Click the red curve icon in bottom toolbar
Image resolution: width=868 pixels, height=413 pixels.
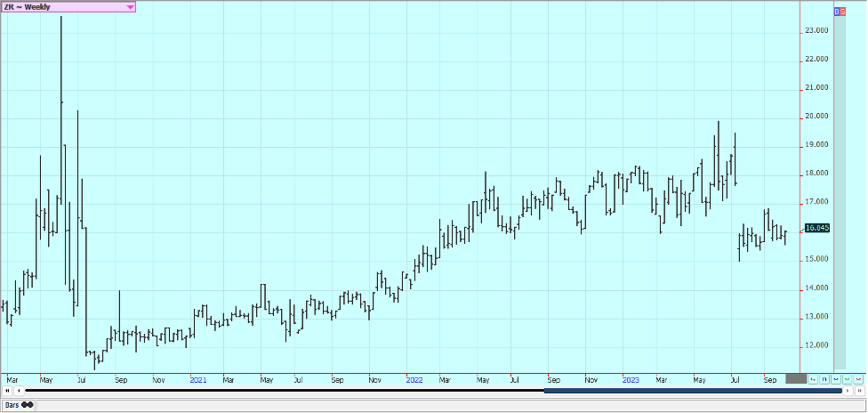(x=857, y=379)
